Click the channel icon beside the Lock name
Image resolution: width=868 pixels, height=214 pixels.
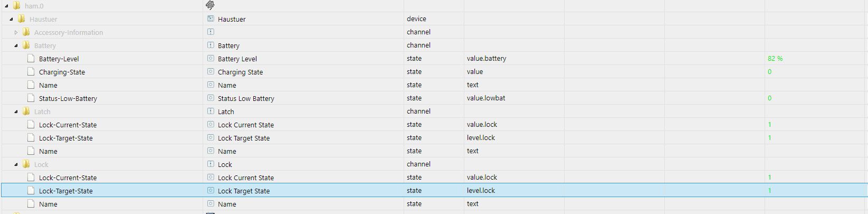(211, 164)
